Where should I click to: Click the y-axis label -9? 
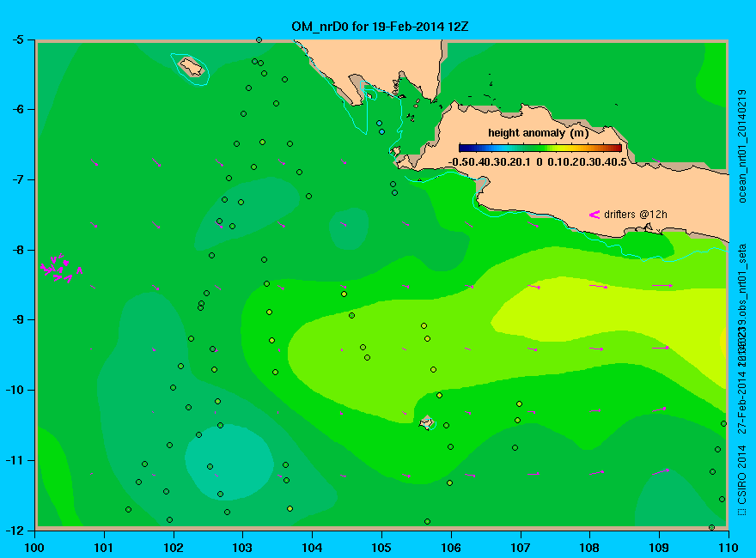click(x=17, y=320)
